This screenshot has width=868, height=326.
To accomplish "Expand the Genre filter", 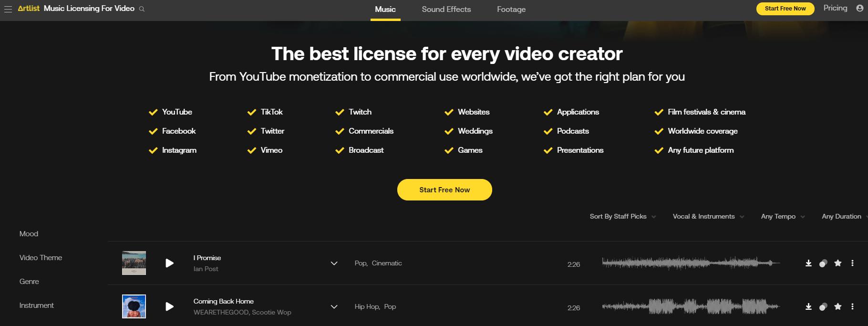I will pyautogui.click(x=29, y=282).
